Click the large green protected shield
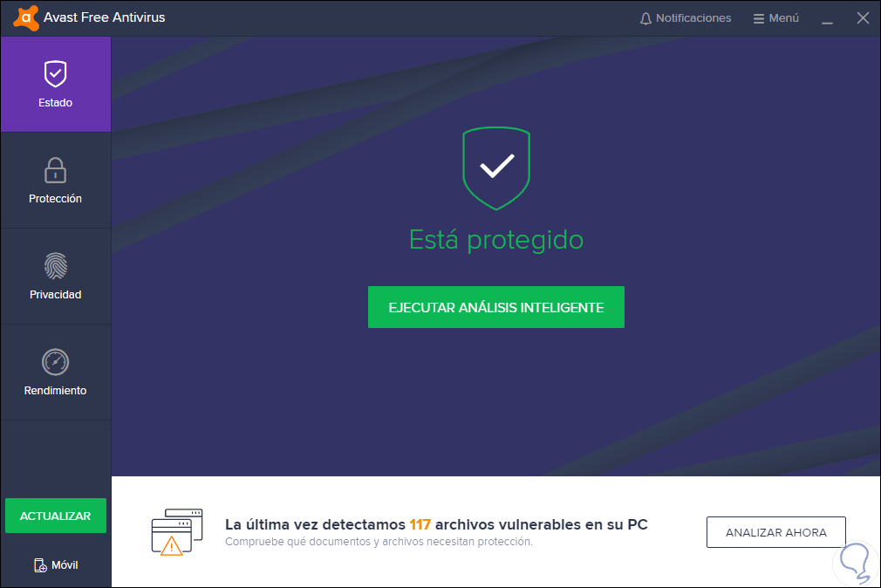The width and height of the screenshot is (881, 588). point(496,168)
